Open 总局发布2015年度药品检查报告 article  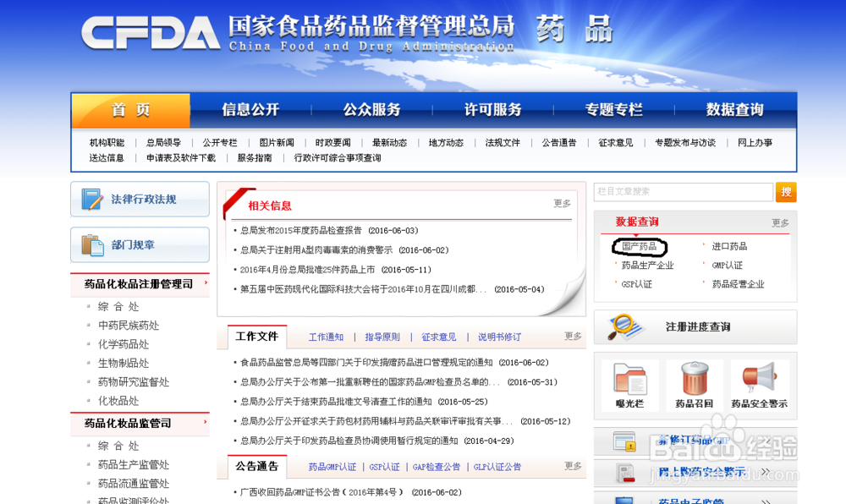tap(301, 231)
